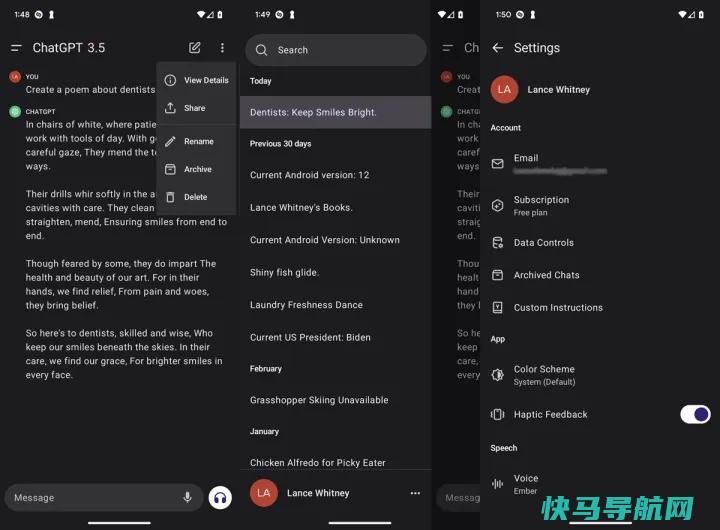Click the Rename pencil icon
The height and width of the screenshot is (530, 720).
coord(170,141)
